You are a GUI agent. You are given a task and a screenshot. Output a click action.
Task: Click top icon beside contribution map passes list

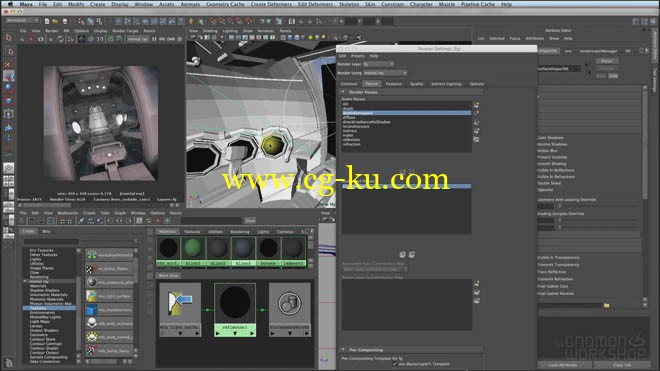pyautogui.click(x=476, y=284)
